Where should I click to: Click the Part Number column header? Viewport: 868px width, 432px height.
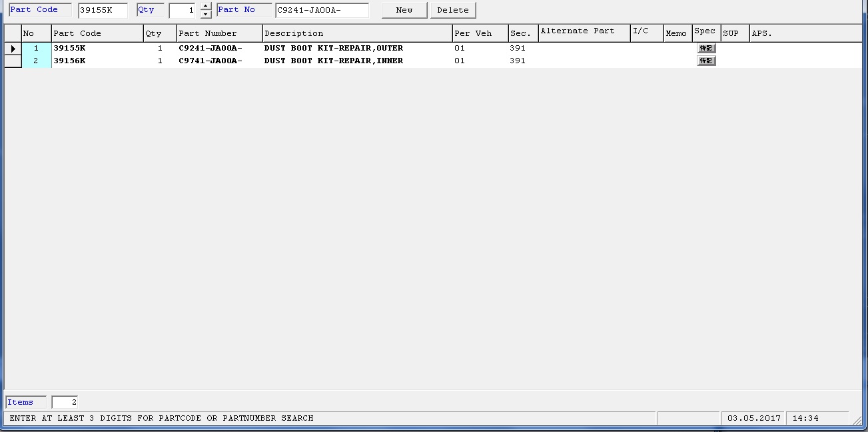(219, 33)
